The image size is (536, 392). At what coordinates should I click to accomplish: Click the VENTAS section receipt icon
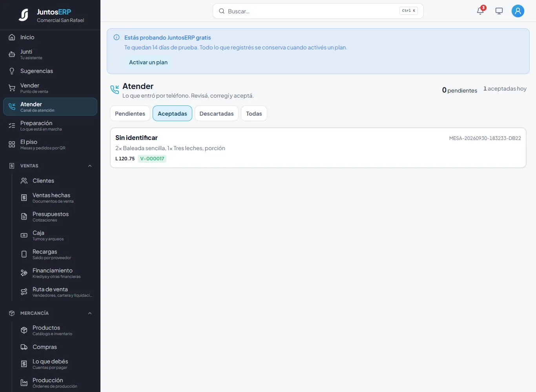(x=12, y=166)
